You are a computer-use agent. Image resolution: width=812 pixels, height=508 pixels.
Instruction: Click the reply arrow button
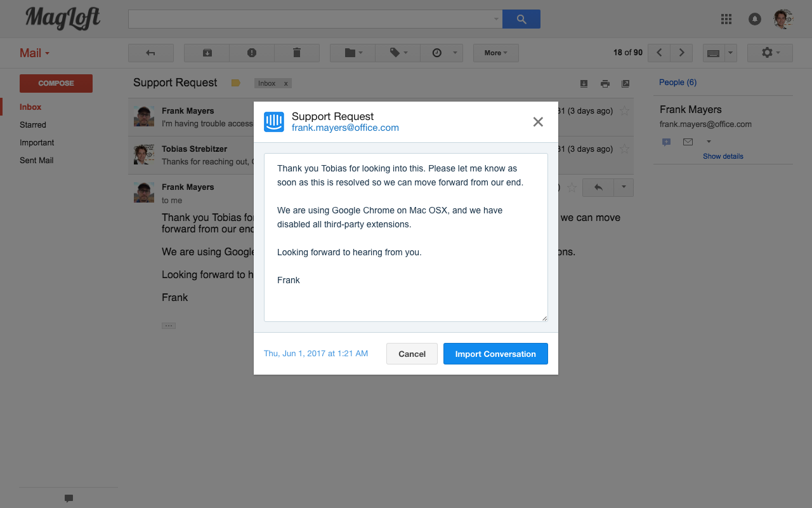[x=598, y=187]
